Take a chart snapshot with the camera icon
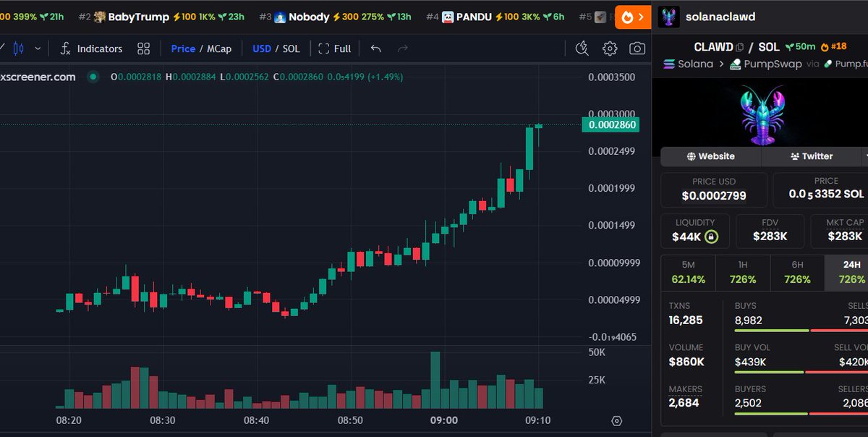The height and width of the screenshot is (437, 868). pos(637,48)
